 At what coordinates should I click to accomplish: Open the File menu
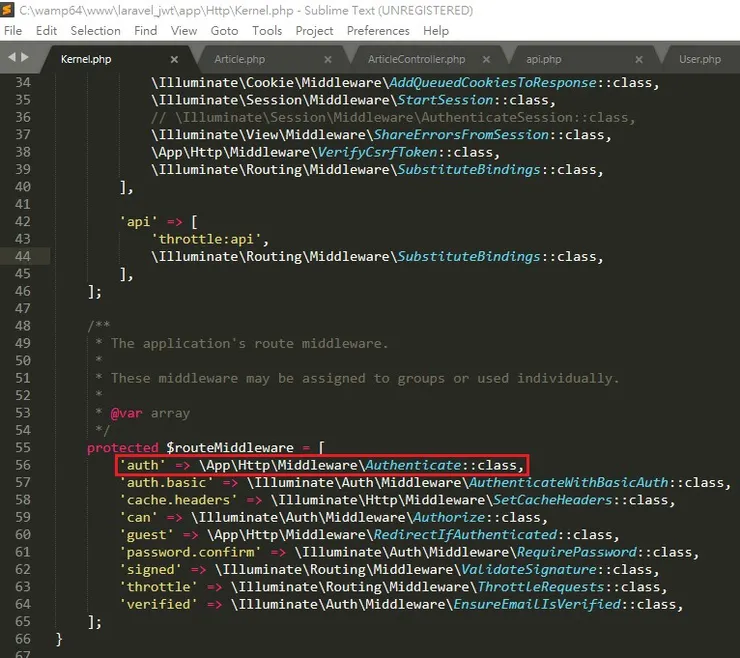click(x=13, y=31)
